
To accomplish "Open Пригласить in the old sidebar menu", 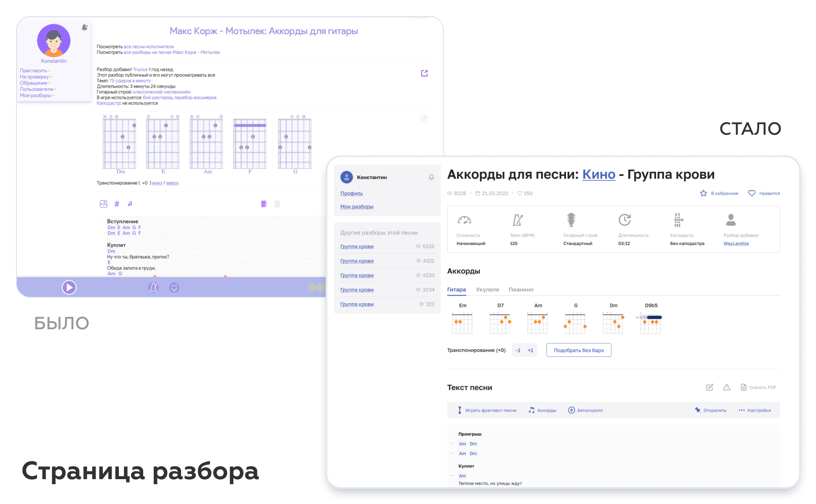I will click(x=34, y=71).
